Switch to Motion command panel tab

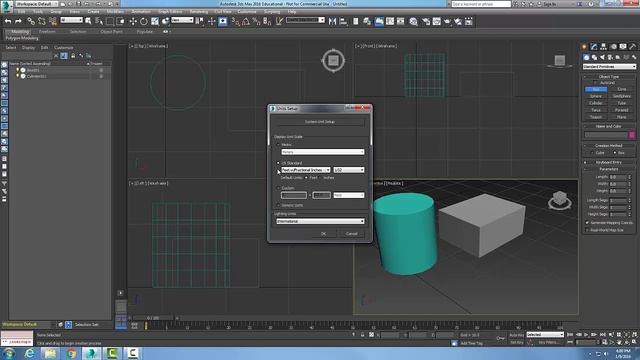(613, 47)
